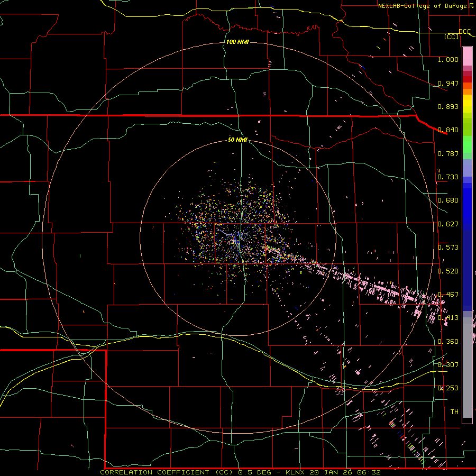The image size is (476, 476).
Task: Click the 1.000 value on the color scale
Action: [448, 59]
